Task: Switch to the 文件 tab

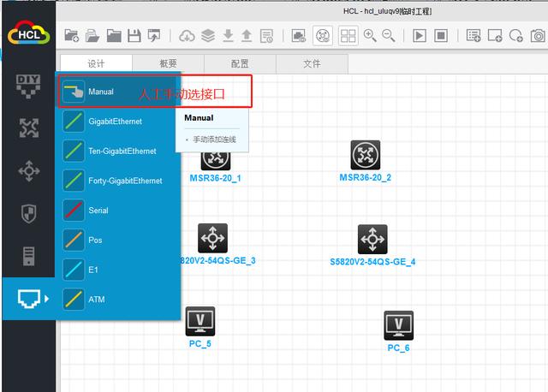Action: pyautogui.click(x=312, y=63)
